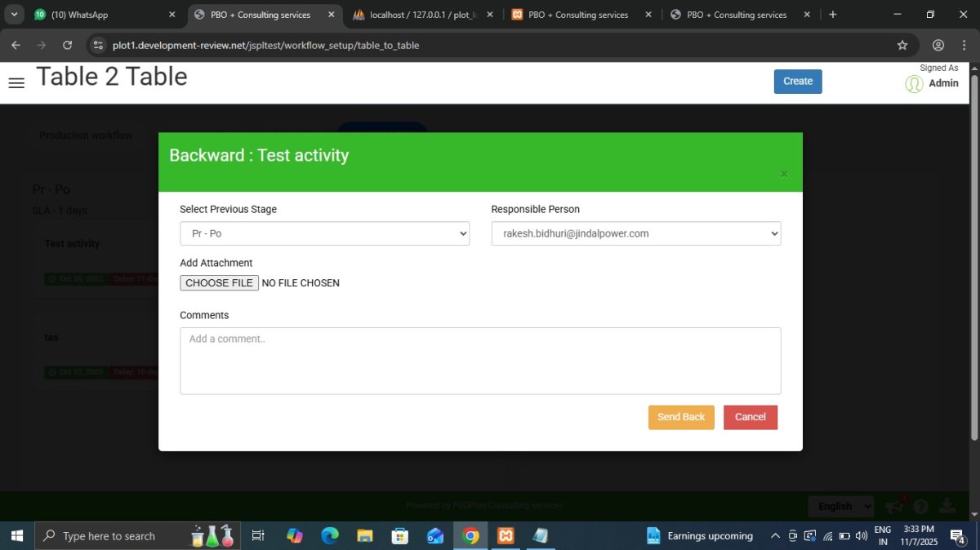Switch to the WhatsApp browser tab
The image size is (980, 550).
pyautogui.click(x=98, y=15)
